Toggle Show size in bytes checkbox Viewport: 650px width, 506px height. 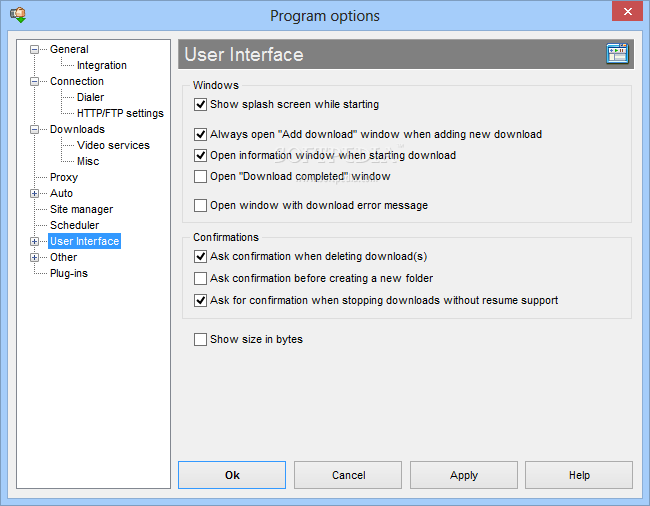pyautogui.click(x=200, y=339)
